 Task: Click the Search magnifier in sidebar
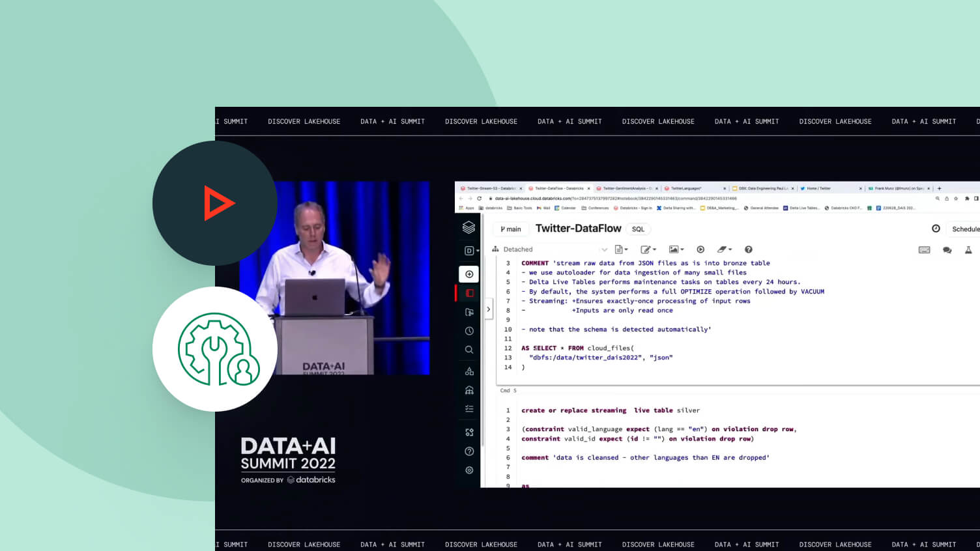pos(469,350)
